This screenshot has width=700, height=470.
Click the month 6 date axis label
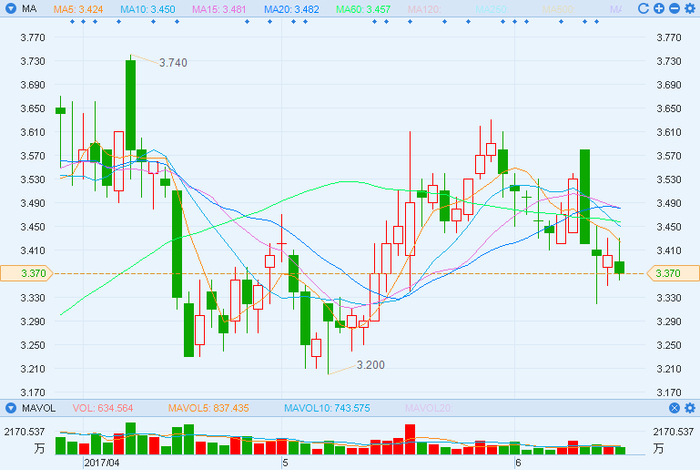[518, 463]
